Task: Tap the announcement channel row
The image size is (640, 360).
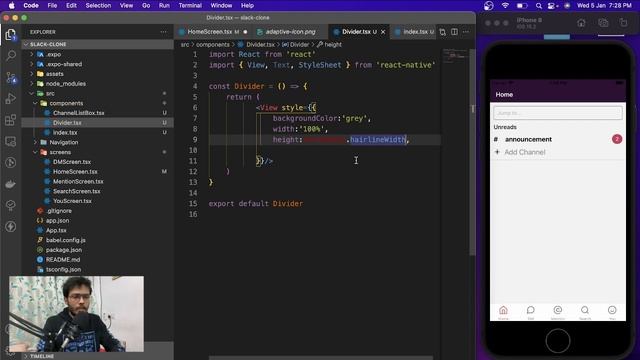Action: point(558,139)
